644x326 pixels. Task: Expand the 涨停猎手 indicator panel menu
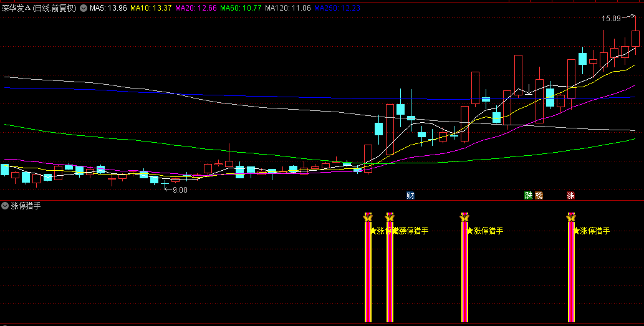(x=5, y=206)
